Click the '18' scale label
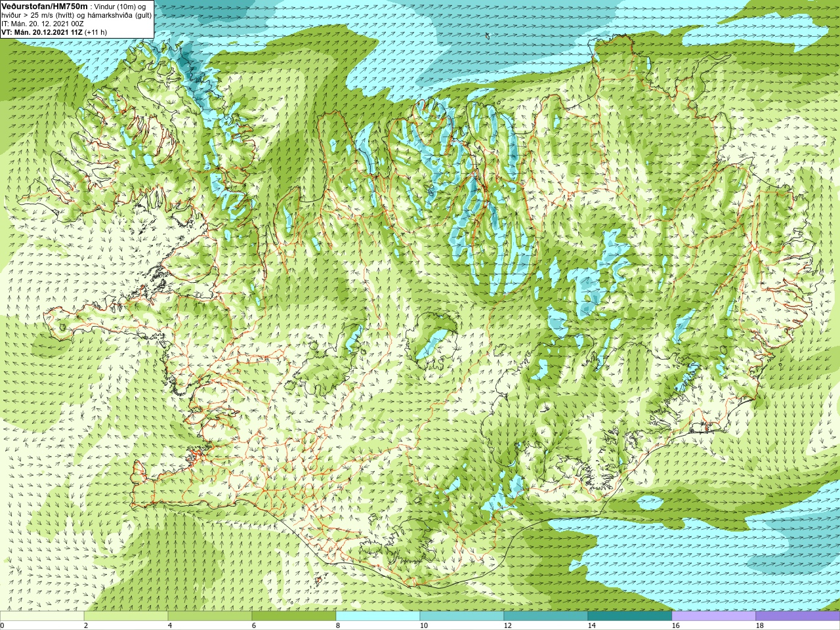Image resolution: width=840 pixels, height=630 pixels. point(759,625)
